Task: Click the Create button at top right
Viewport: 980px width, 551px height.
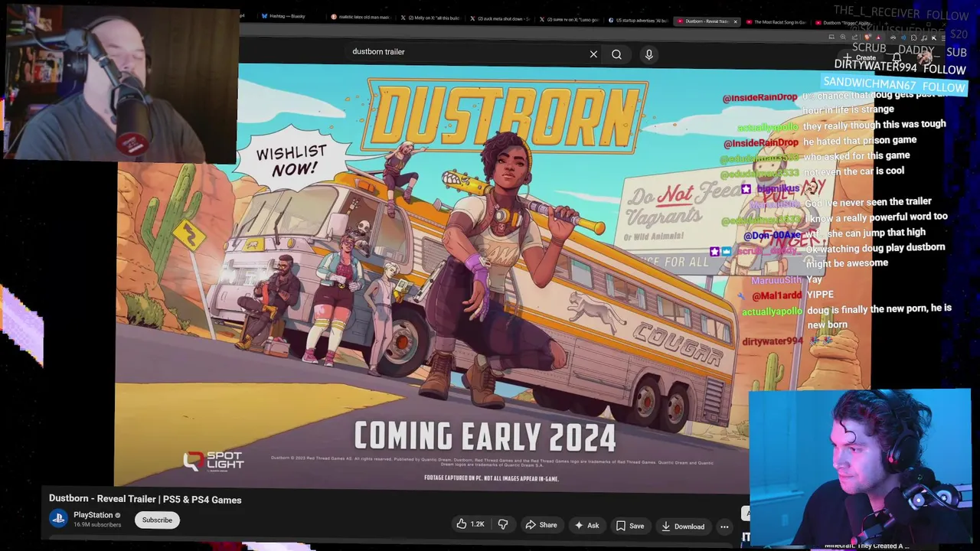Action: click(861, 58)
